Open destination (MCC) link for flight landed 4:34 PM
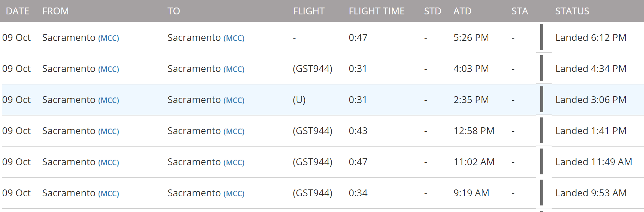 click(x=234, y=69)
